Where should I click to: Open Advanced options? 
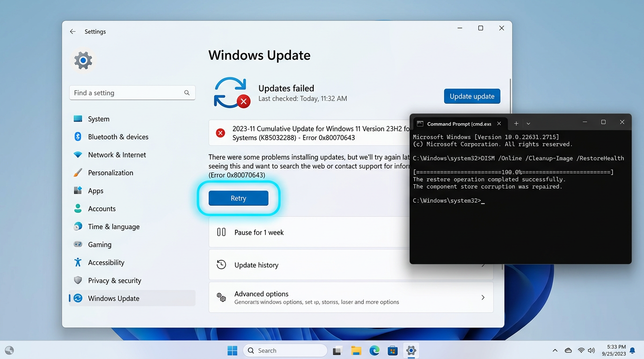click(x=351, y=297)
